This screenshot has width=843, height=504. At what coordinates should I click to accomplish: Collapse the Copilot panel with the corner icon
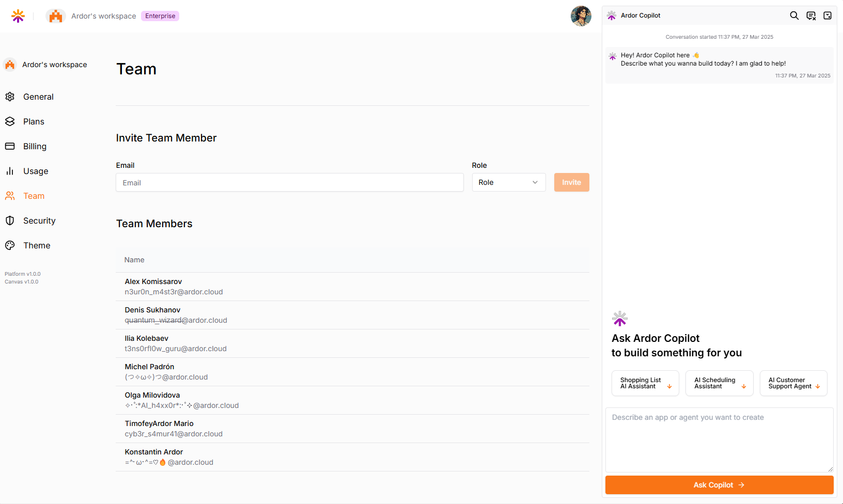[828, 15]
